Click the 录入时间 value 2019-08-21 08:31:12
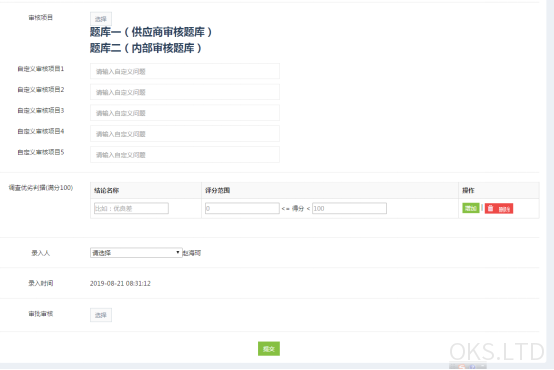The image size is (554, 370). click(x=120, y=283)
